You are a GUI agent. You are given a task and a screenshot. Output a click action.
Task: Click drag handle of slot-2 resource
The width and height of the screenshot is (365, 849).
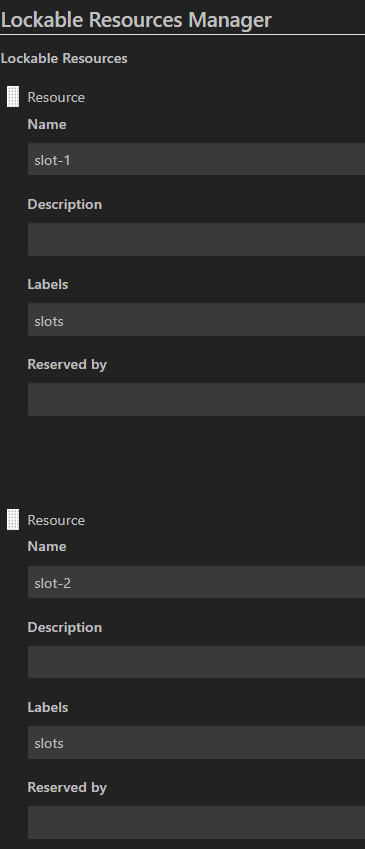coord(13,520)
